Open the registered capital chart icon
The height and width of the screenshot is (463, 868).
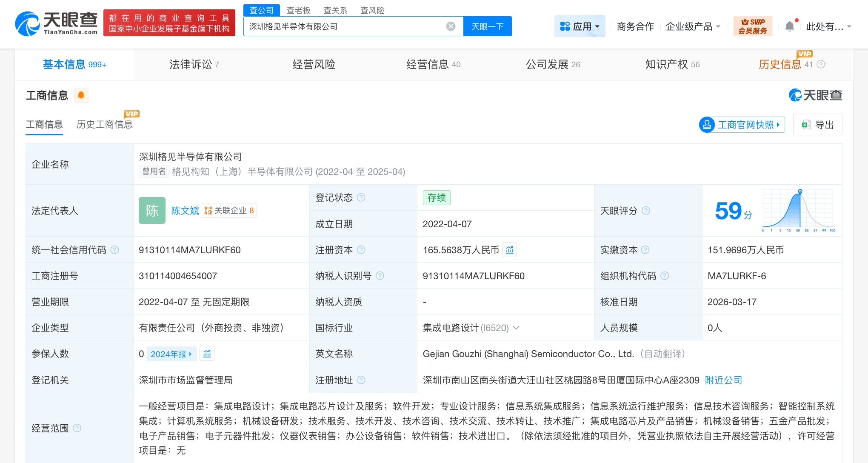pos(510,250)
